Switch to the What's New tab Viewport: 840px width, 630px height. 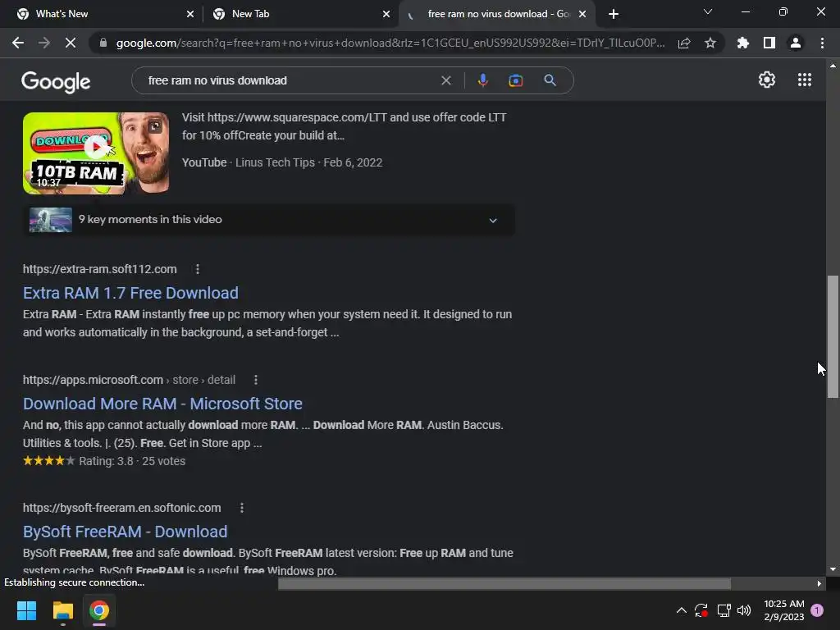(103, 14)
